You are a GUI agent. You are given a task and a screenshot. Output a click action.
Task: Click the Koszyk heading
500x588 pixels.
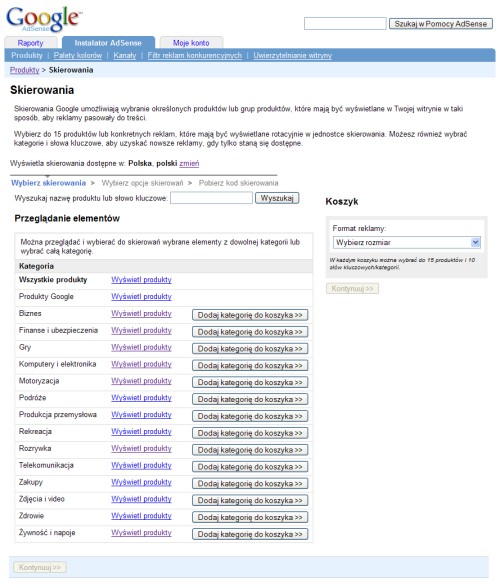coord(342,201)
